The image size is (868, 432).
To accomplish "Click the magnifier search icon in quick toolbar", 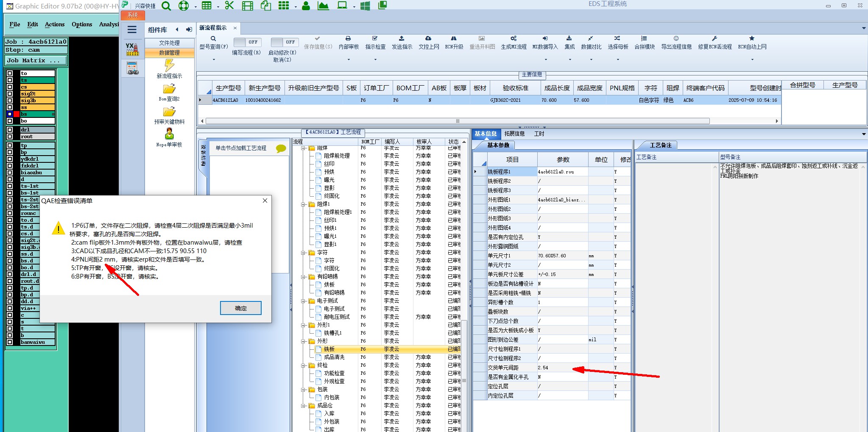I will [x=166, y=6].
